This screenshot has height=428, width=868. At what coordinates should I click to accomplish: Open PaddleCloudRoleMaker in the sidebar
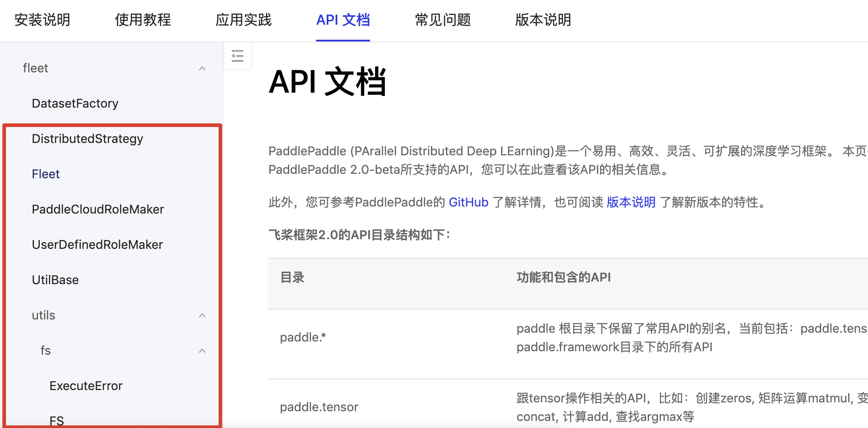[x=98, y=209]
